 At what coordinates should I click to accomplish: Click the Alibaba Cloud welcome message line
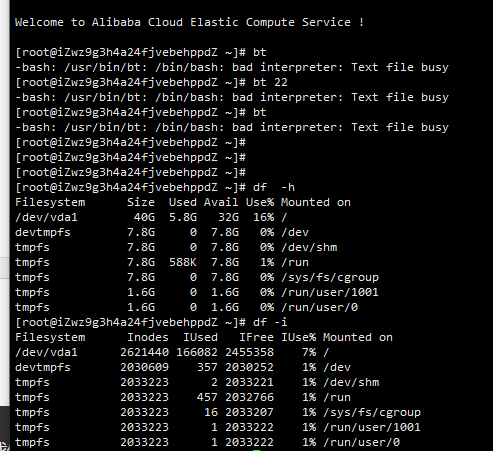pyautogui.click(x=189, y=22)
